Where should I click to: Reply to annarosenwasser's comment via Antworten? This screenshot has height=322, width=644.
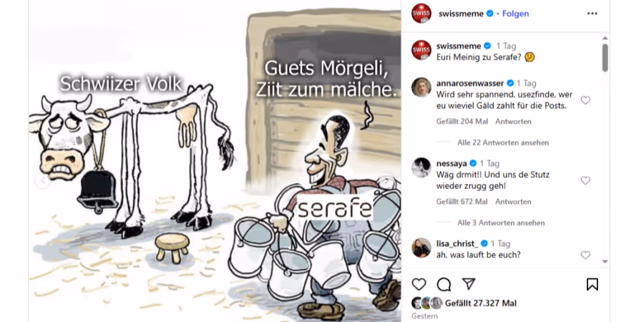(513, 122)
